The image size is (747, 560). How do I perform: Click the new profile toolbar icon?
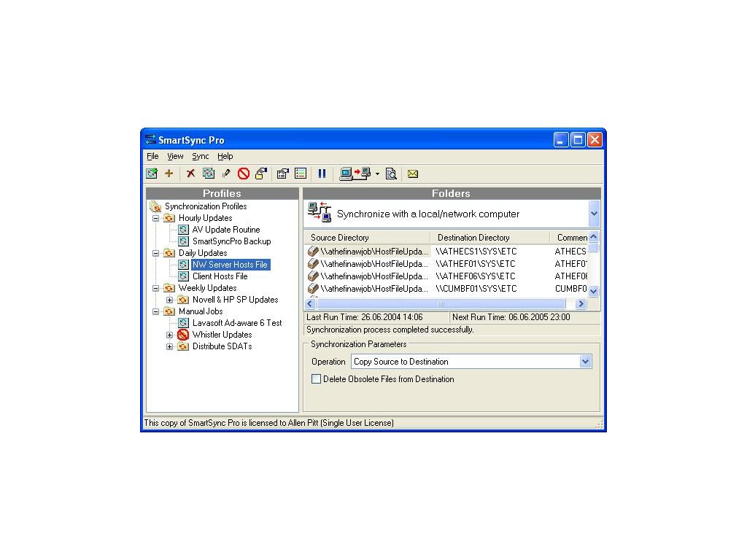coord(152,174)
